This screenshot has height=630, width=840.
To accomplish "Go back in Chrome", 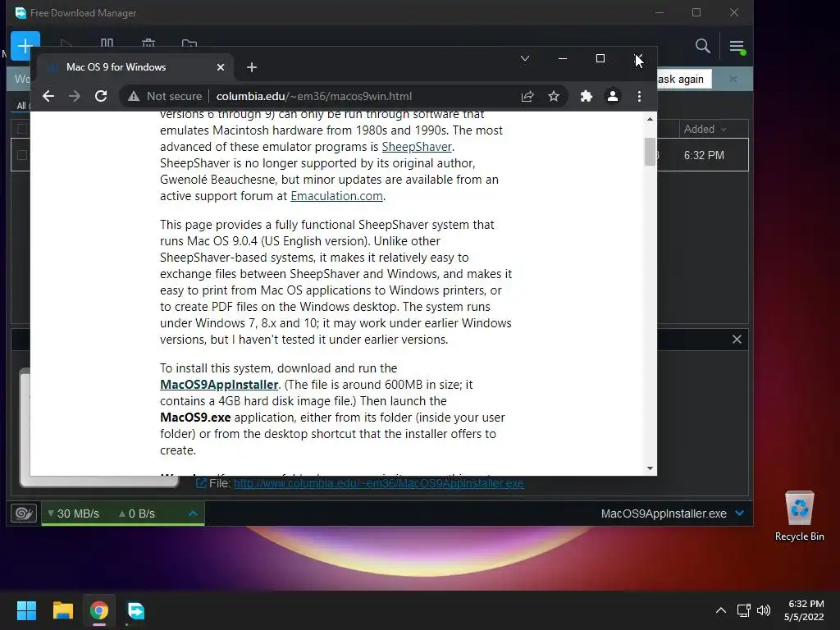I will [x=48, y=97].
